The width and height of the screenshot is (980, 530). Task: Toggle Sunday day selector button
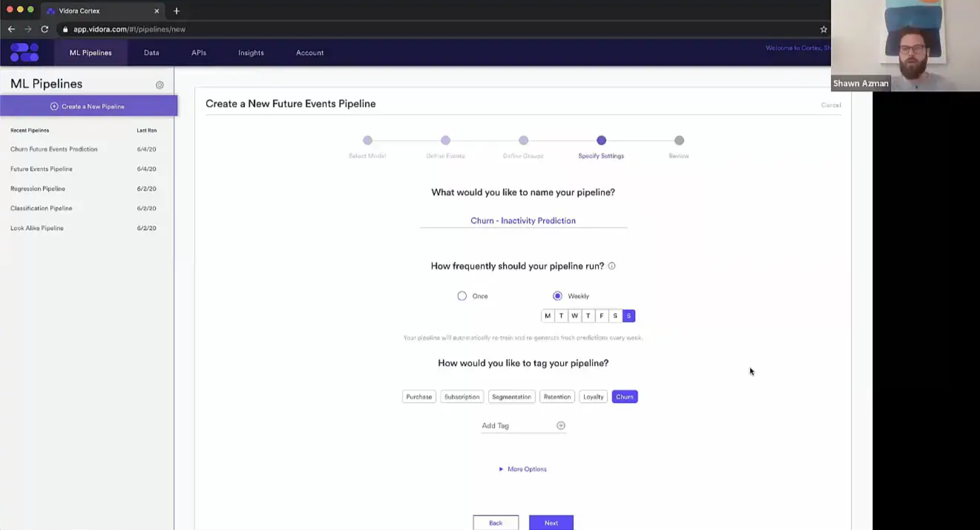[628, 315]
